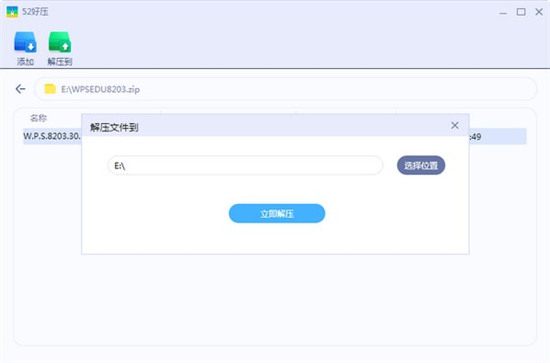Click the 添加 text label under the blue icon

pyautogui.click(x=25, y=62)
